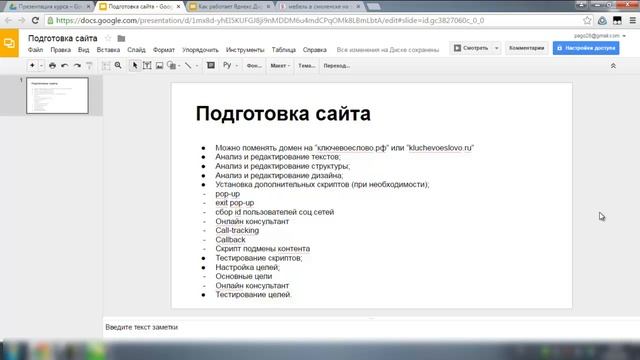The height and width of the screenshot is (360, 640).
Task: Open the Справка menu
Action: pos(315,50)
